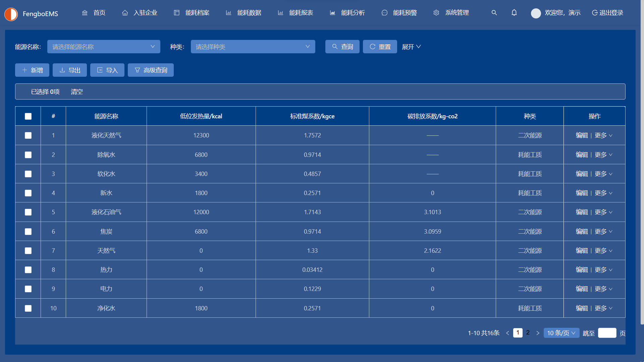Check the checkbox for 液化天然气 row
This screenshot has height=362, width=644.
pyautogui.click(x=28, y=135)
